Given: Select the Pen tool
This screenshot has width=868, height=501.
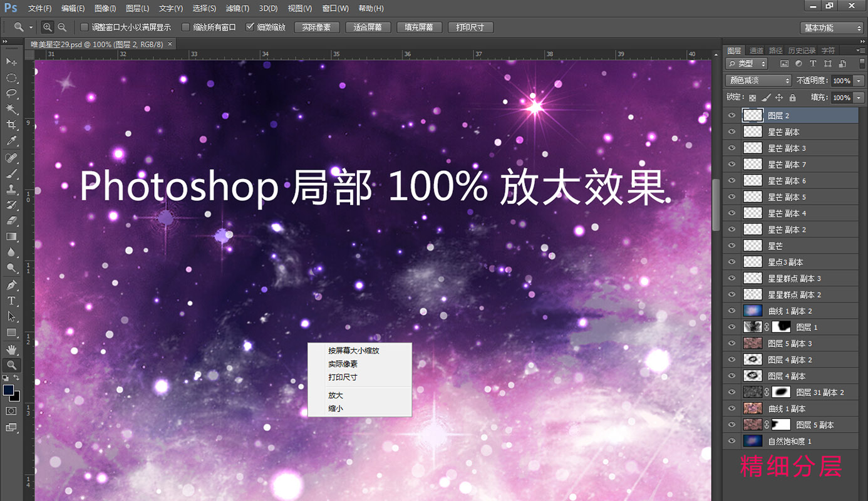Looking at the screenshot, I should 11,285.
